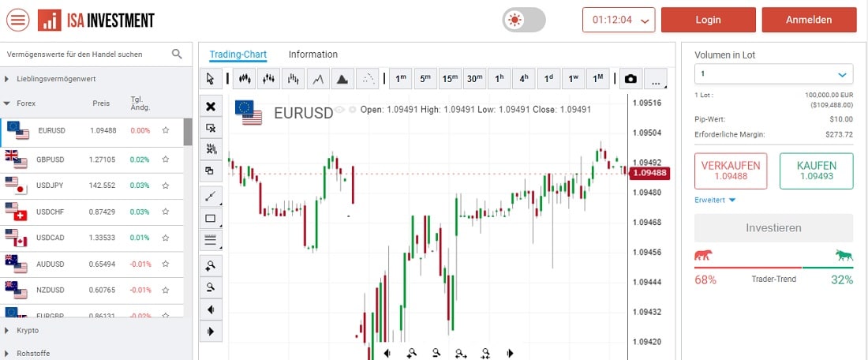This screenshot has height=360, width=868.
Task: Expand the Krypto asset category
Action: [28, 330]
